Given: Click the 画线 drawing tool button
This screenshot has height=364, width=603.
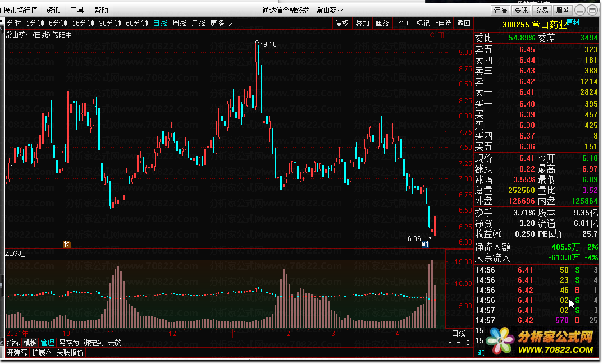Looking at the screenshot, I should [383, 24].
